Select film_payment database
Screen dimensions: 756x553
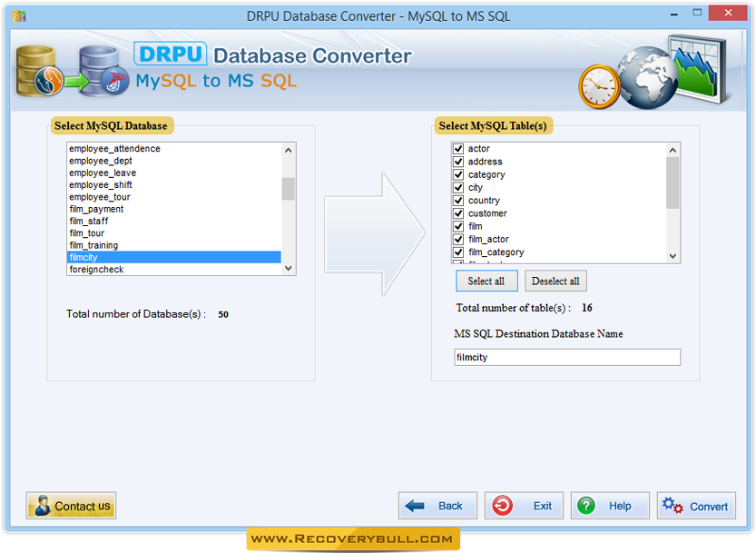click(x=174, y=209)
